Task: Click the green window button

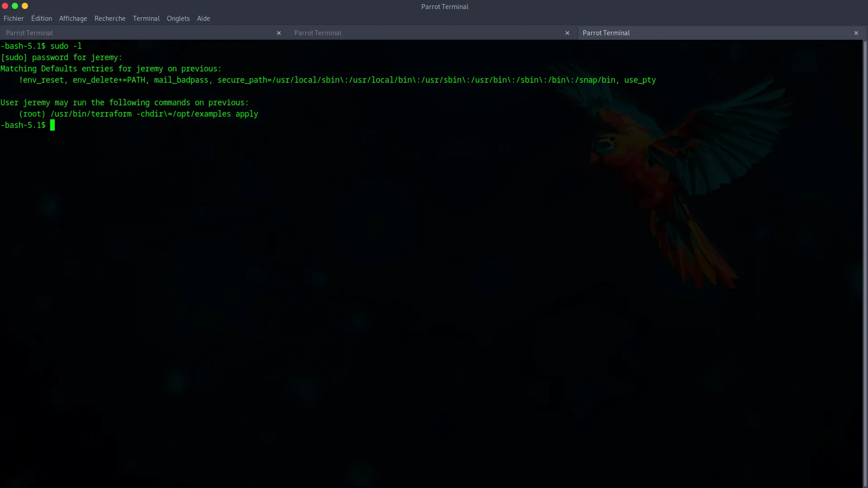Action: (15, 6)
